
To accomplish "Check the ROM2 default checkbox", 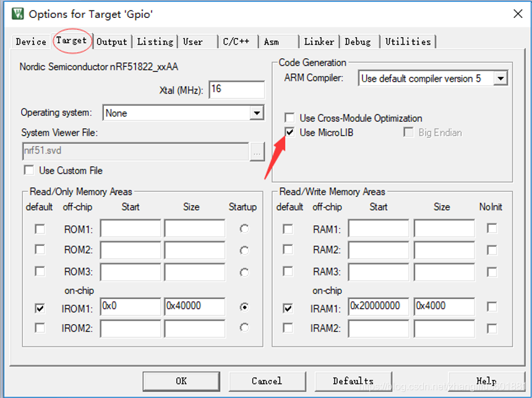I will coord(40,249).
